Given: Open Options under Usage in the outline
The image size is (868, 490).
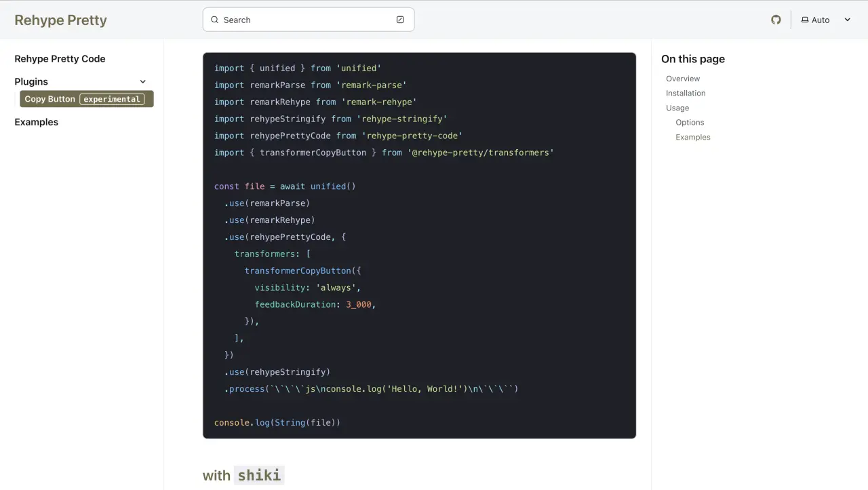Looking at the screenshot, I should click(x=690, y=122).
